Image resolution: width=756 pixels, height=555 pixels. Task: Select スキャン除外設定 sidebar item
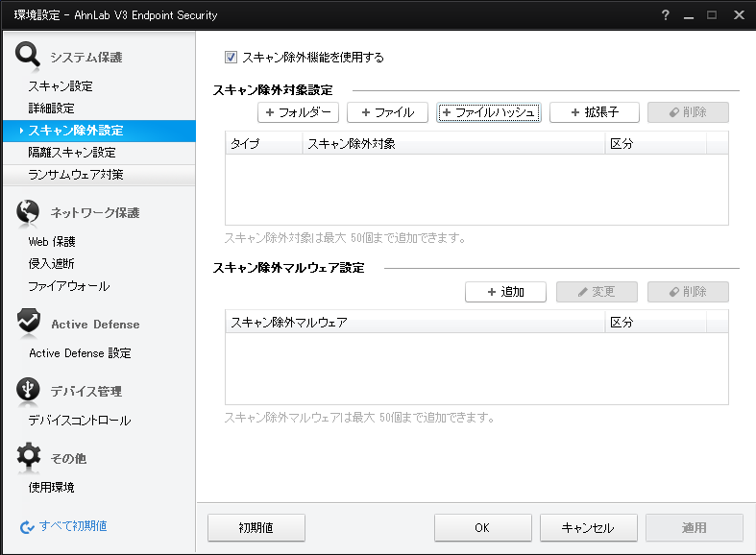tap(99, 131)
